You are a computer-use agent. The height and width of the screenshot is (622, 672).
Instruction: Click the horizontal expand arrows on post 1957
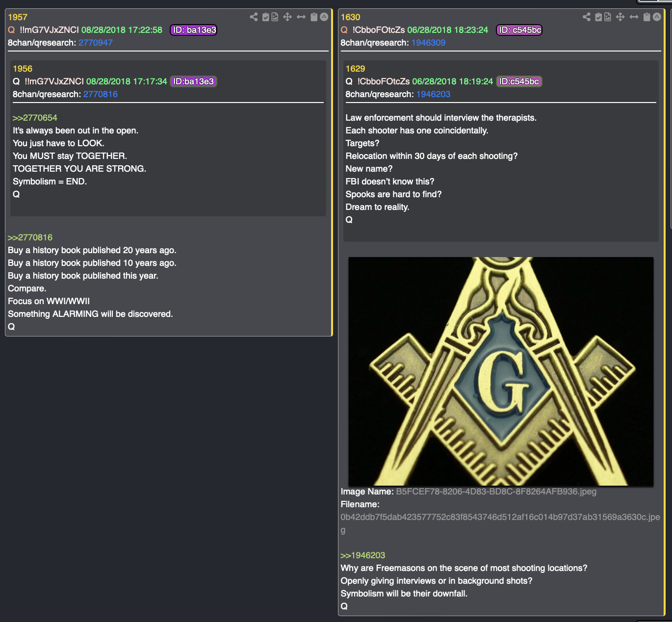tap(301, 17)
